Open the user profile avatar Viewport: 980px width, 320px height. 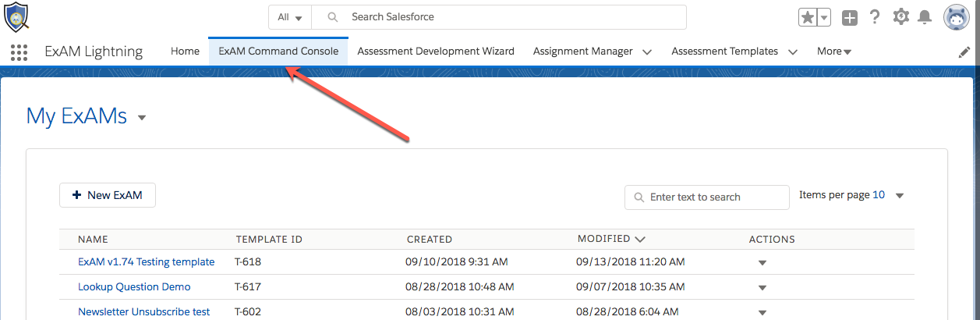pos(956,17)
